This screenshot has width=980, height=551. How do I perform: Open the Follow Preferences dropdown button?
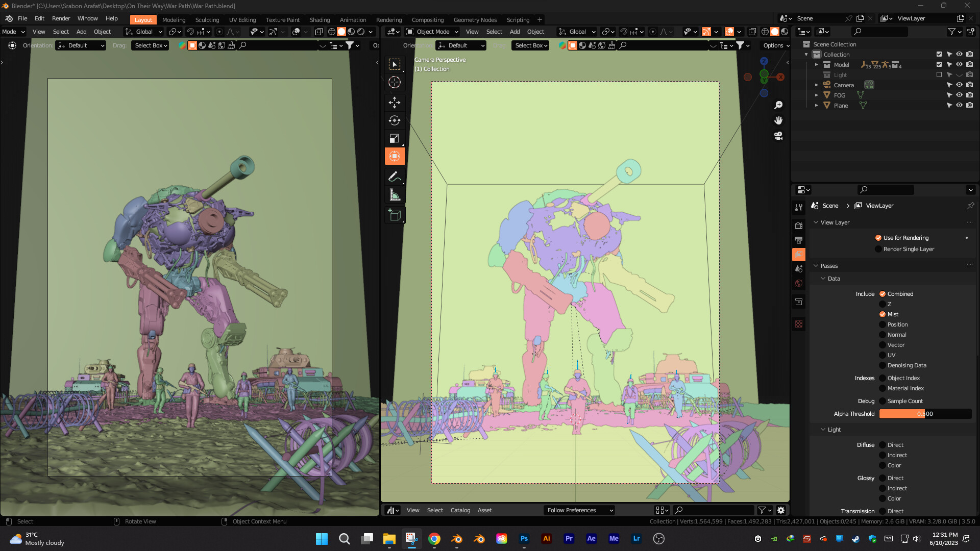click(579, 510)
